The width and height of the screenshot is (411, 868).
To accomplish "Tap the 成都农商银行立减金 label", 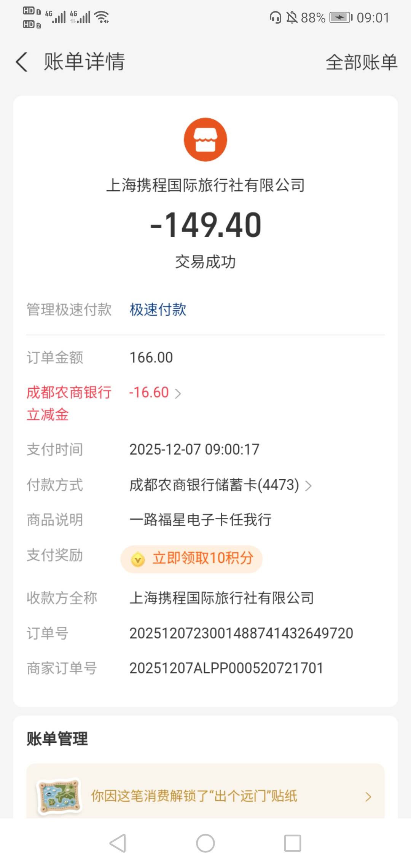I will [x=69, y=403].
